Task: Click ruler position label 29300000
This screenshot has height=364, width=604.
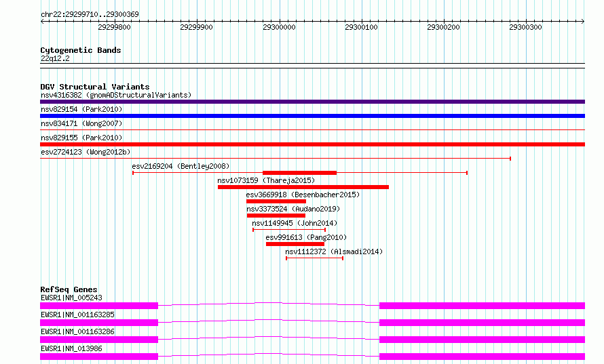Action: pyautogui.click(x=280, y=27)
